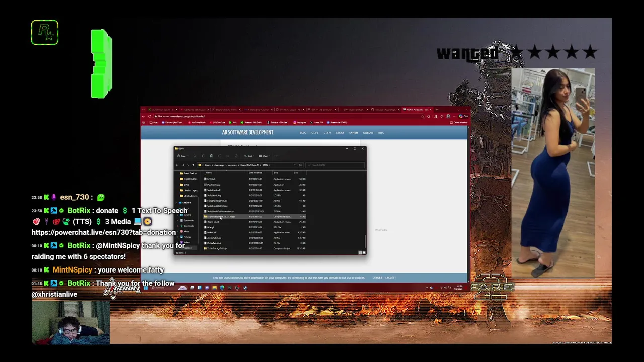Click the Paste icon in File Explorer toolbar
This screenshot has width=644, height=362.
pos(211,156)
